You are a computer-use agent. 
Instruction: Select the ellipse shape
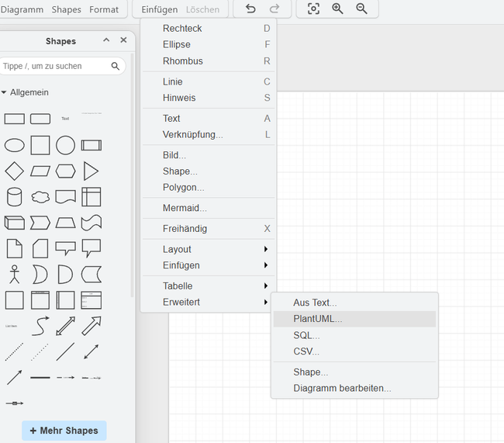[x=15, y=145]
